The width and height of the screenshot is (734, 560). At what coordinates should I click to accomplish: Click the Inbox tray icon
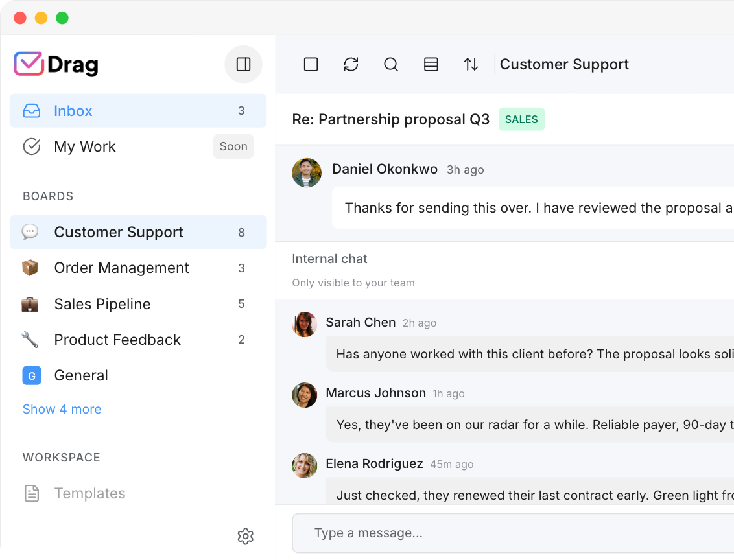pos(31,111)
